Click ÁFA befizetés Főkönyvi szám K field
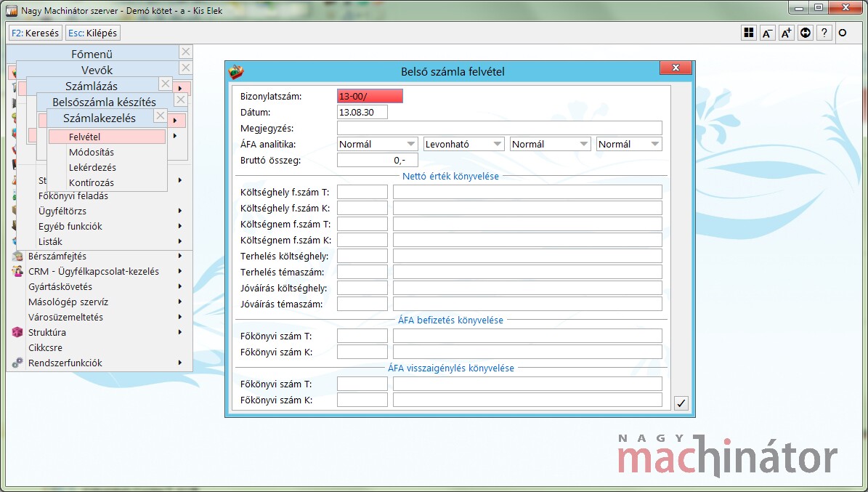The image size is (868, 492). [362, 352]
